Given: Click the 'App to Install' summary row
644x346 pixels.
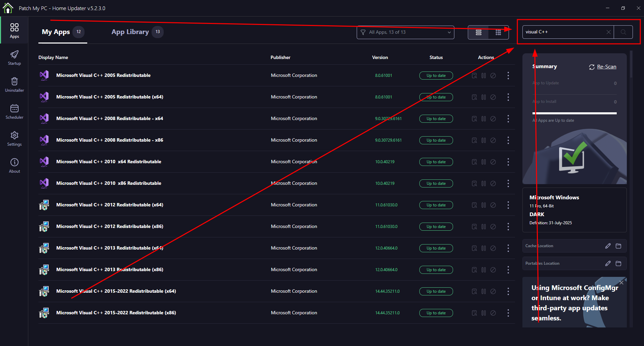Looking at the screenshot, I should point(574,102).
